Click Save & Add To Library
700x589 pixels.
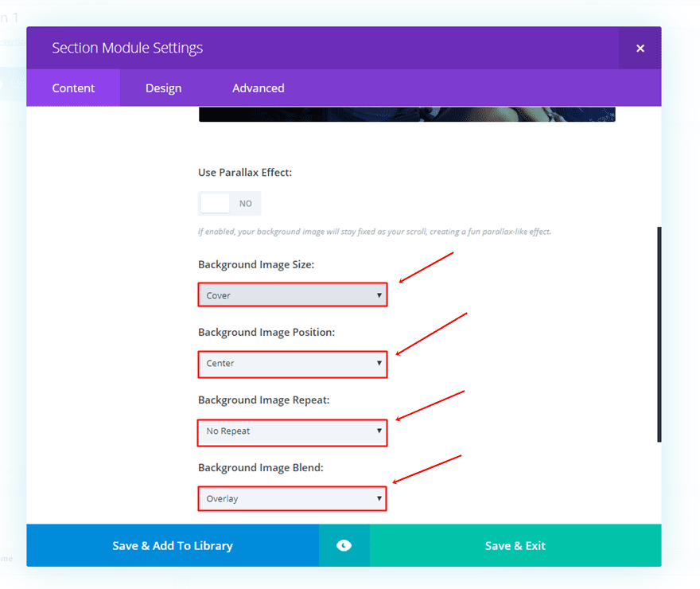tap(173, 546)
